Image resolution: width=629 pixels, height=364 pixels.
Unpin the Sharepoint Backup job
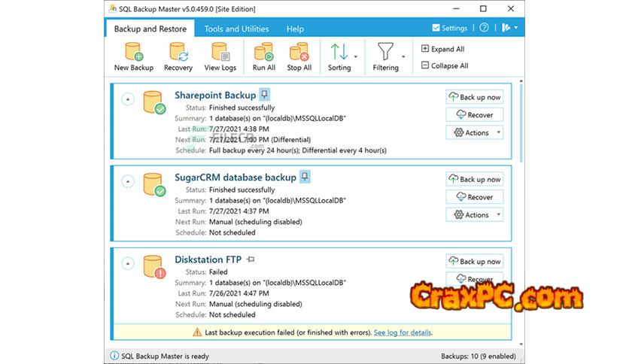264,95
